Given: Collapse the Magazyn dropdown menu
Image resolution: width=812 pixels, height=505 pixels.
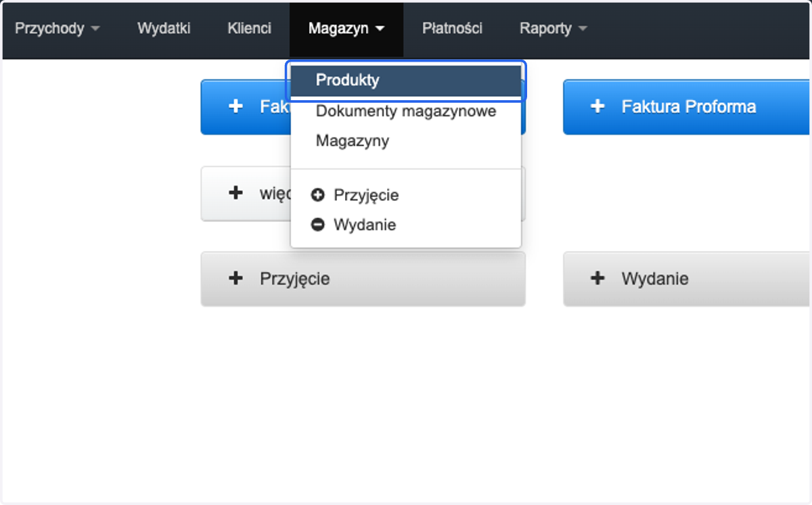Looking at the screenshot, I should (x=346, y=28).
